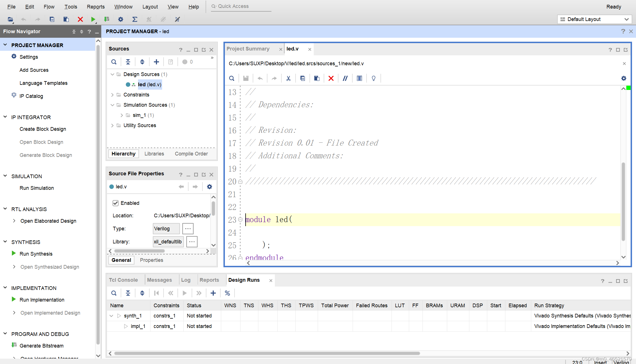
Task: Click the green Run play icon in main toolbar
Action: point(93,19)
